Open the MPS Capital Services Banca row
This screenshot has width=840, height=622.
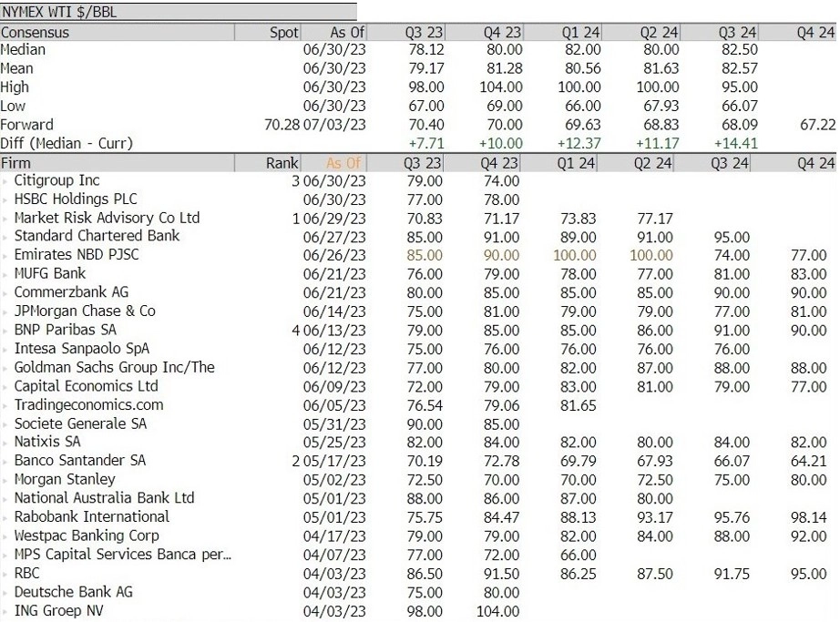pos(418,555)
